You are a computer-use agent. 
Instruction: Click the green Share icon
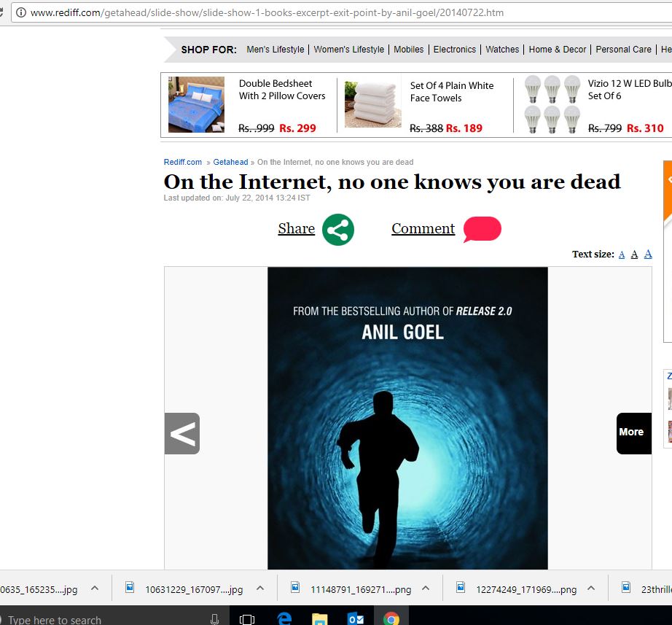click(338, 230)
